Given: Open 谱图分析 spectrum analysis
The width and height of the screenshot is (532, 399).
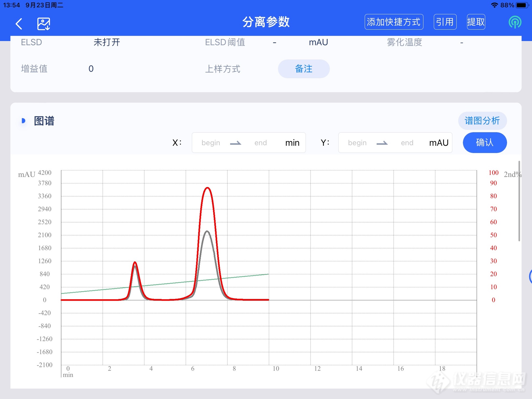Looking at the screenshot, I should tap(482, 121).
